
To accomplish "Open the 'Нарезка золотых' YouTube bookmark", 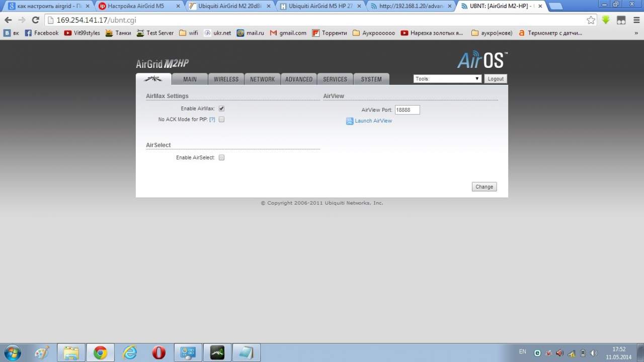I will pos(432,33).
